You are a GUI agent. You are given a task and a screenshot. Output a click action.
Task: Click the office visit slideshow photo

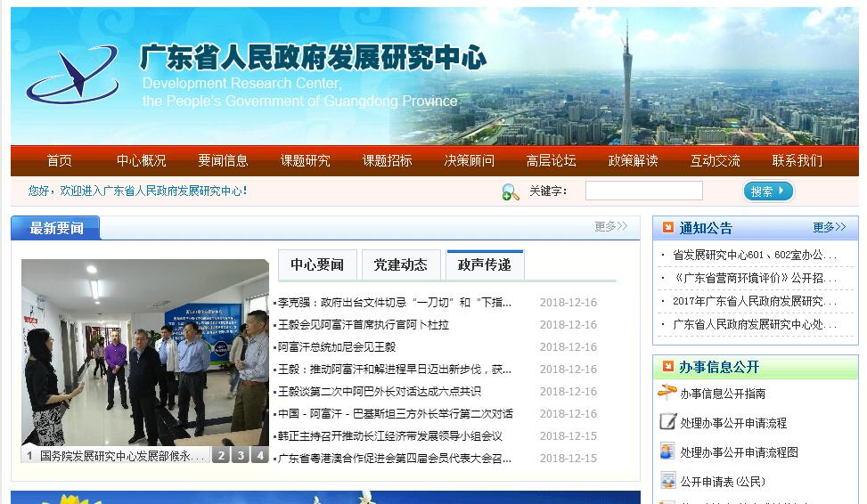[144, 352]
